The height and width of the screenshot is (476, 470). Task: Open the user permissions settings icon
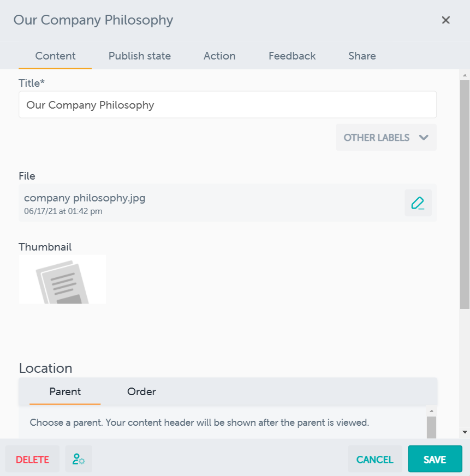[79, 459]
